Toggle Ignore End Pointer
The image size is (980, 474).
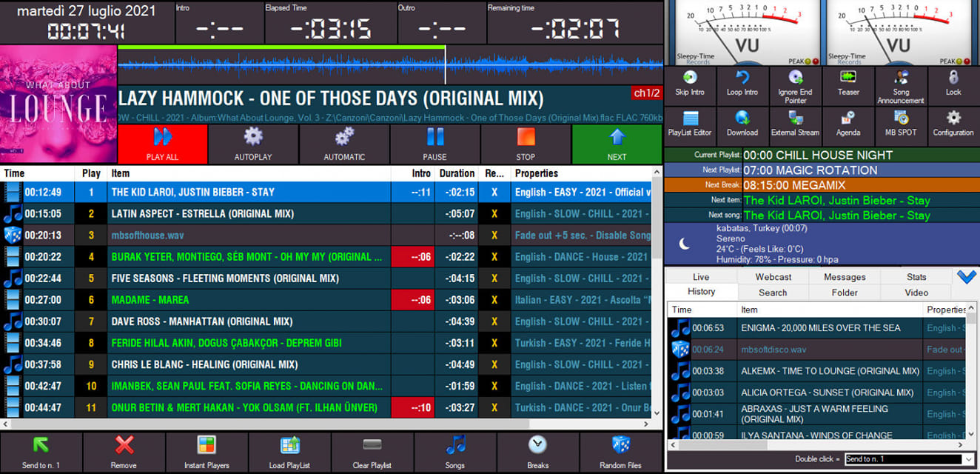pyautogui.click(x=795, y=85)
